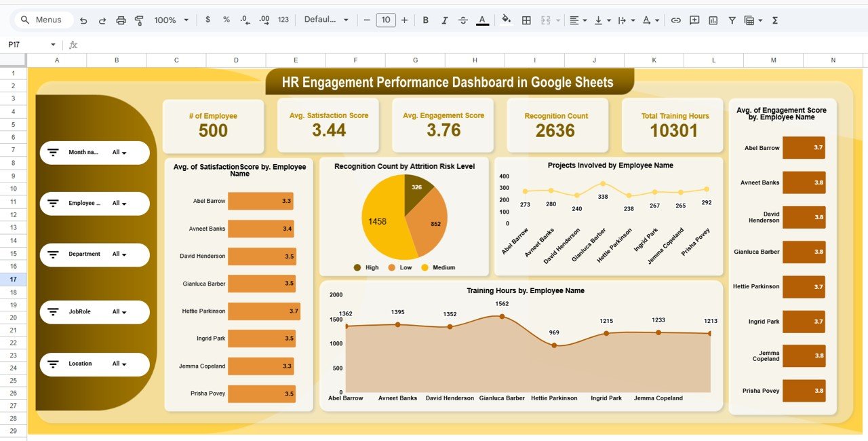Insert a comment via the toolbar icon
Screen dimensions: 868x441
(x=694, y=20)
